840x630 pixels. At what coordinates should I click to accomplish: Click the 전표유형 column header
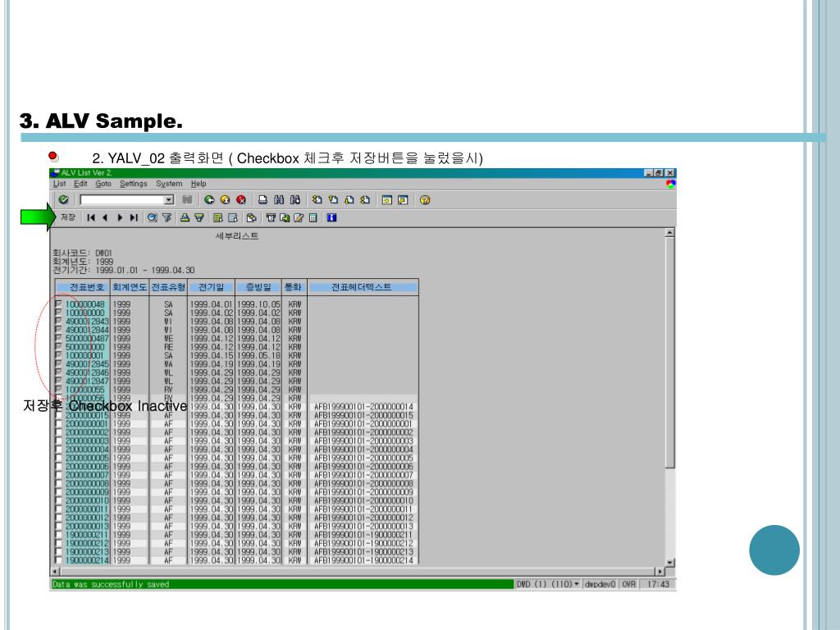tap(168, 287)
